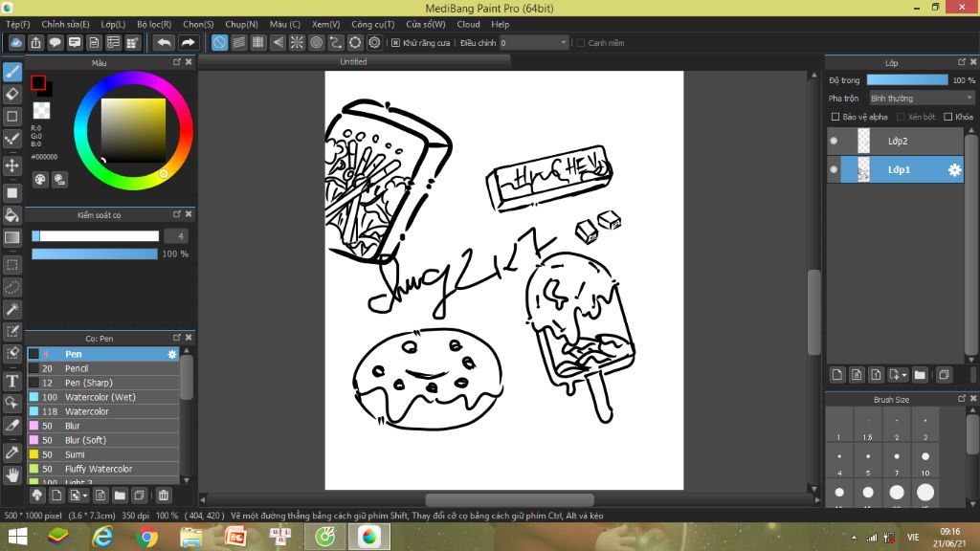Screen dimensions: 980x551
Task: Enable the Khóa lock checkbox
Action: click(x=947, y=117)
